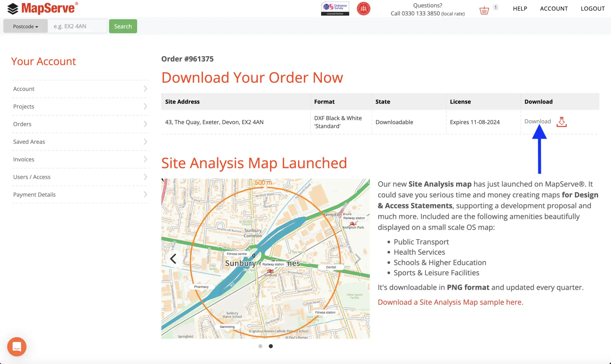This screenshot has height=364, width=611.
Task: Click the Download text link in table
Action: 538,121
